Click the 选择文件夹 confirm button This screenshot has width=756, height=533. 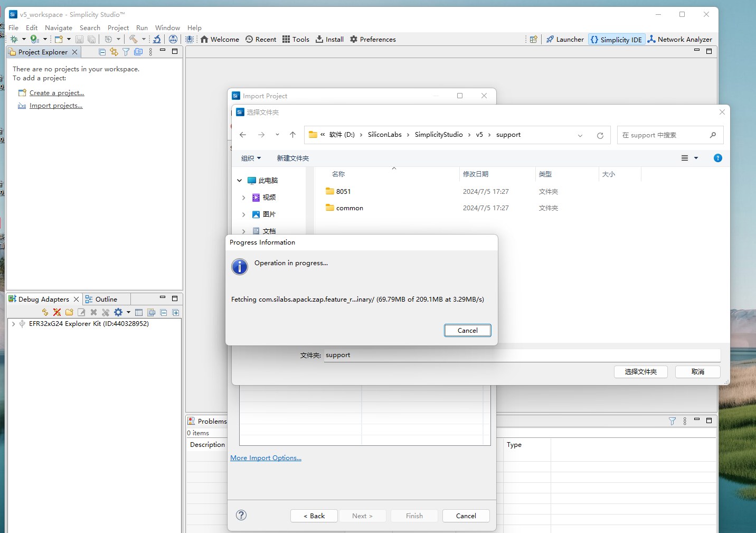point(641,372)
